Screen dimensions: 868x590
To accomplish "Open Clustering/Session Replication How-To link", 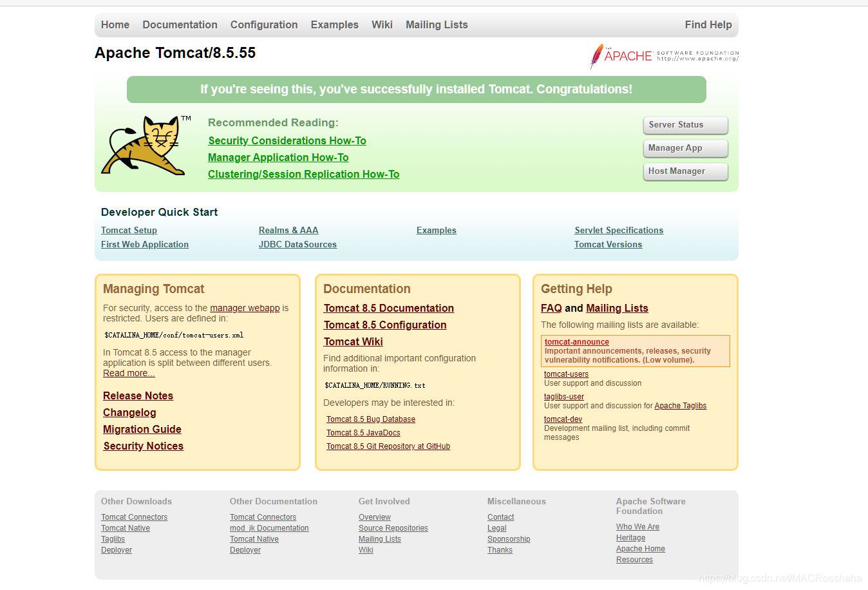I will pos(304,174).
